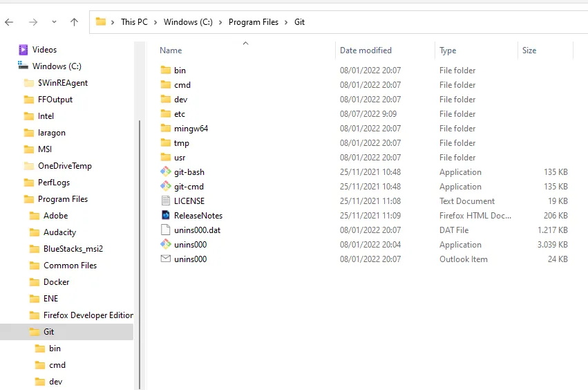Click the Back arrow navigation button
This screenshot has height=390, width=588.
tap(9, 22)
